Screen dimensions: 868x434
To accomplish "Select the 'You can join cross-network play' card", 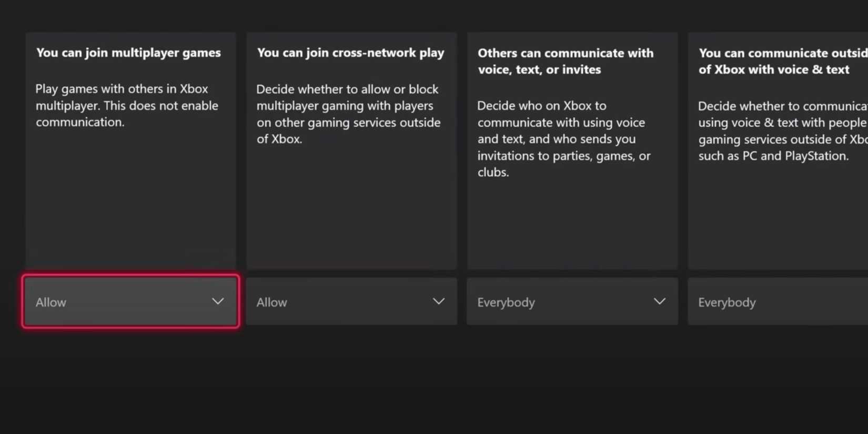I will 351,151.
